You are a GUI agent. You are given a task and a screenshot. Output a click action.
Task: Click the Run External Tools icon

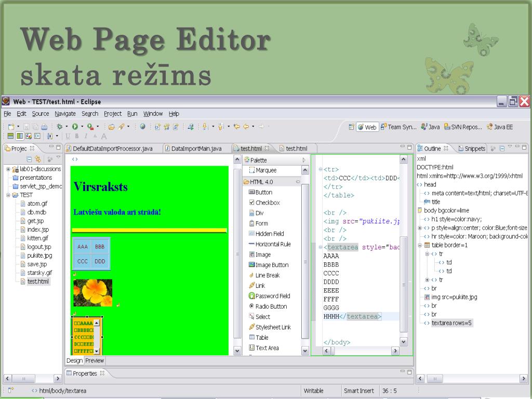[90, 127]
